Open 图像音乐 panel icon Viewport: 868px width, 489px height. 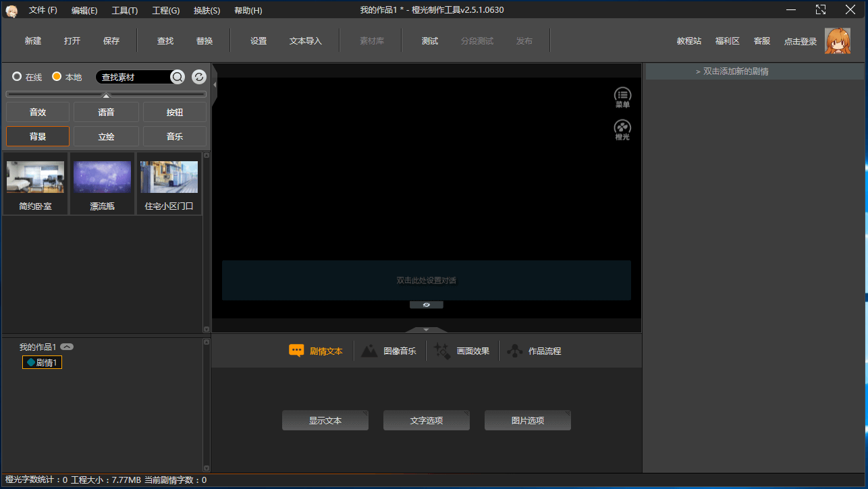click(x=370, y=351)
